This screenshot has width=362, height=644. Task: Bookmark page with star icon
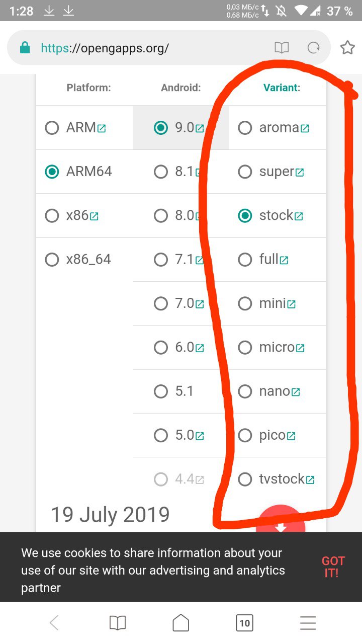point(347,48)
